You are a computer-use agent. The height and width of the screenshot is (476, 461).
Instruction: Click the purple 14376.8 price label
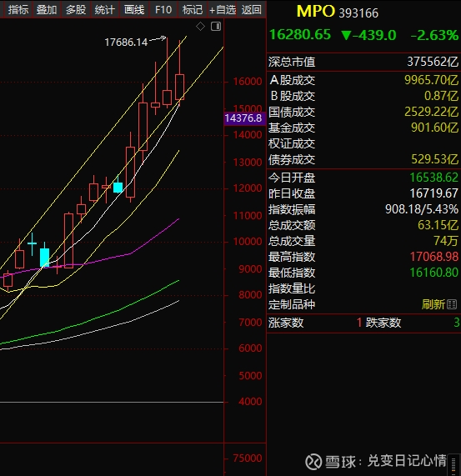click(243, 118)
